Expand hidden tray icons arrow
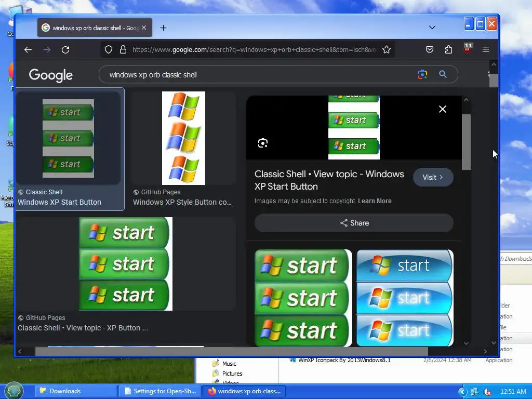The image size is (532, 399). click(x=462, y=392)
